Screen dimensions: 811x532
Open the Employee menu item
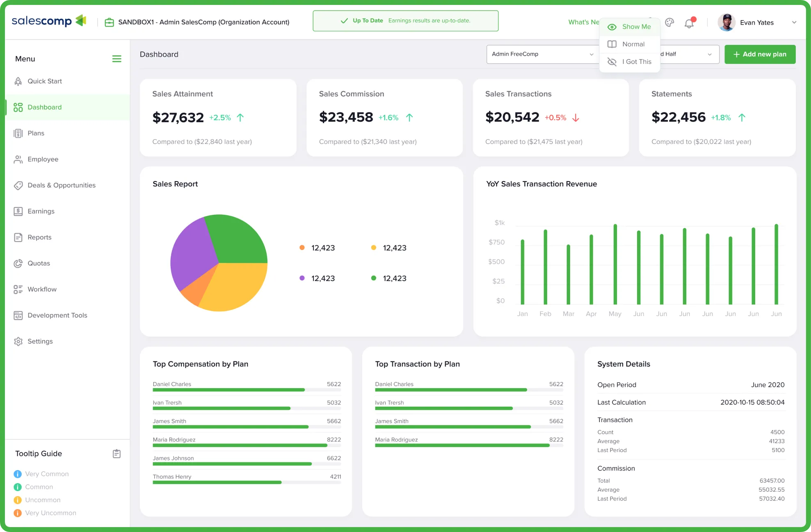coord(43,159)
